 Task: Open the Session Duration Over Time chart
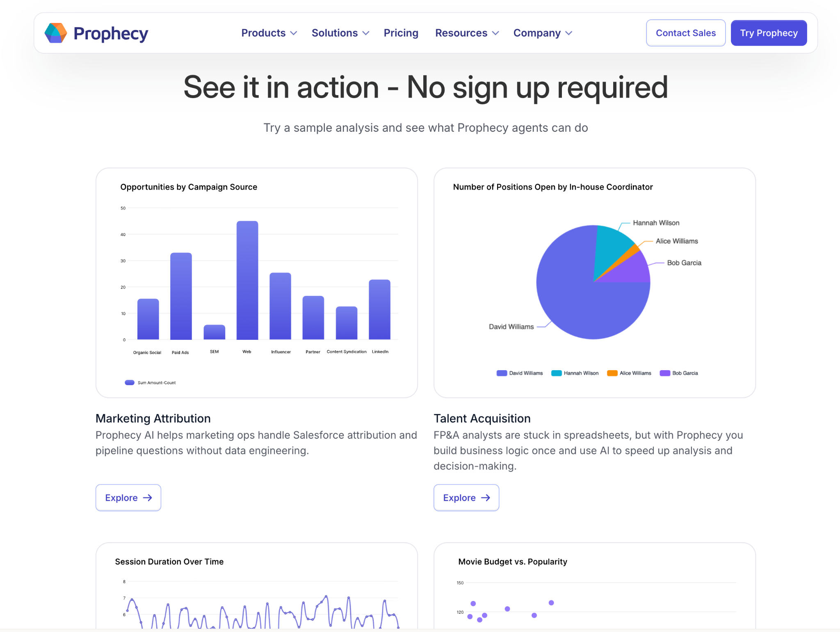point(257,586)
